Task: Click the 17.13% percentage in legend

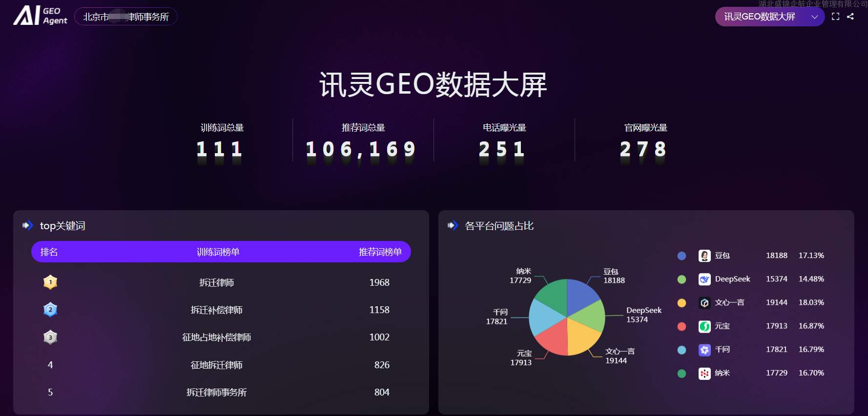Action: [811, 256]
